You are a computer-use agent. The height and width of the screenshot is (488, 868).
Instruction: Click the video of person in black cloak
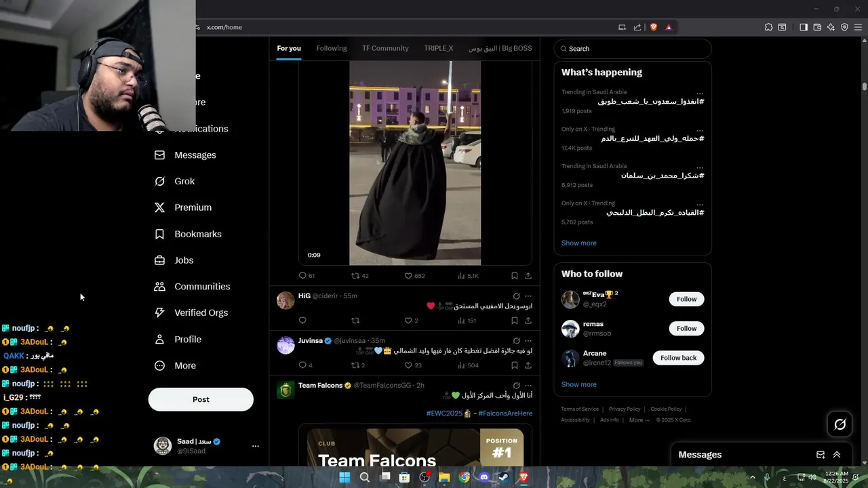point(415,163)
